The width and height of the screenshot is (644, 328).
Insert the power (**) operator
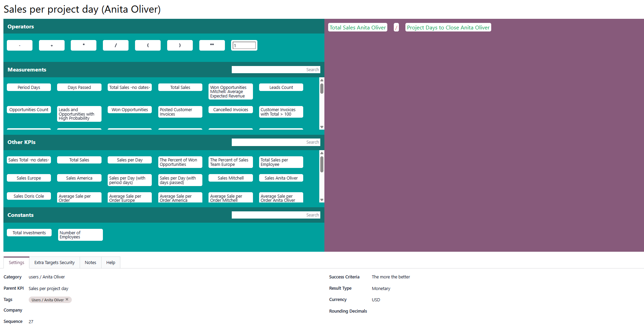tap(212, 45)
